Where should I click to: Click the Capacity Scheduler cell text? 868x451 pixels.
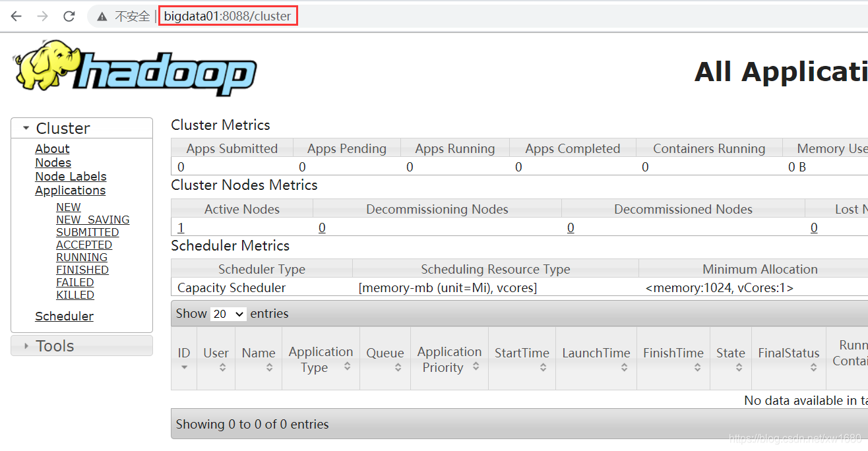pyautogui.click(x=232, y=288)
